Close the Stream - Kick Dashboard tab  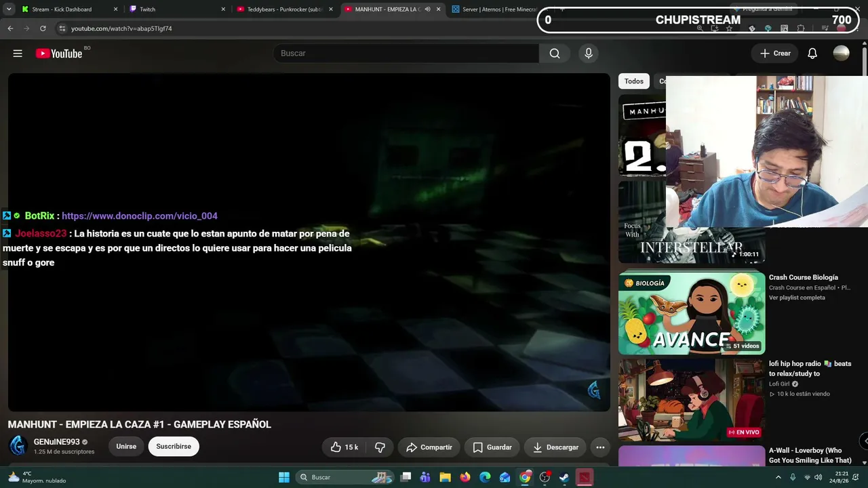coord(115,9)
